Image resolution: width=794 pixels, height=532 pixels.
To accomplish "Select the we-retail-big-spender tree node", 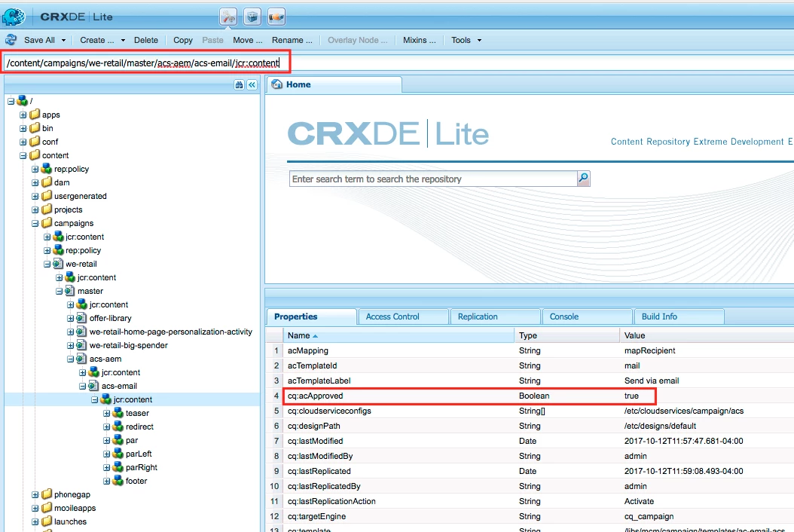I will tap(129, 345).
